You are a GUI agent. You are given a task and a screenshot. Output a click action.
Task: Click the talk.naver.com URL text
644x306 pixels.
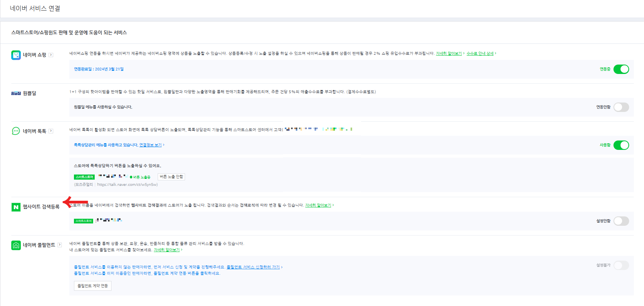pyautogui.click(x=127, y=185)
